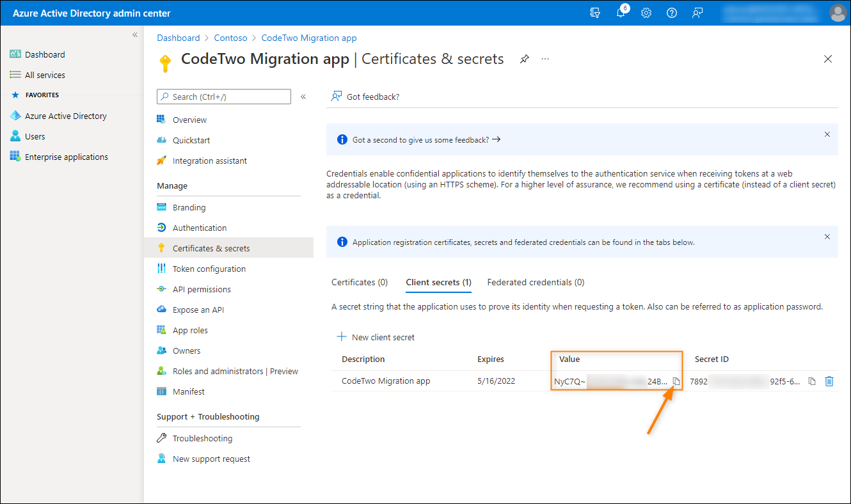Create a New client secret

pyautogui.click(x=376, y=337)
